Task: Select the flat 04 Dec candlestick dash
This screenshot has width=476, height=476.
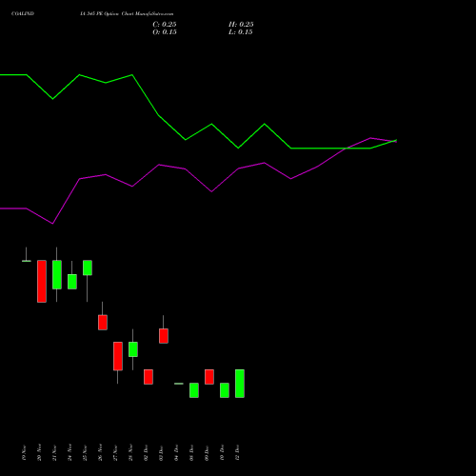Action: [x=179, y=384]
